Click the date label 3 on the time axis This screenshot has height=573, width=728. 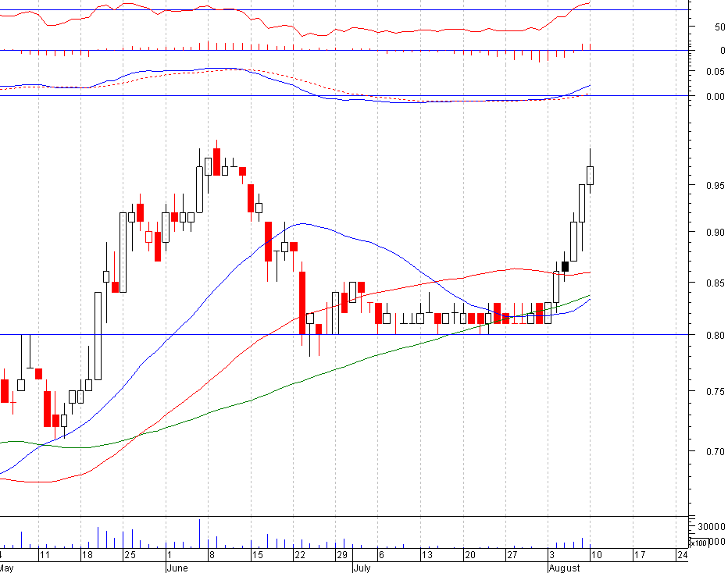551,555
